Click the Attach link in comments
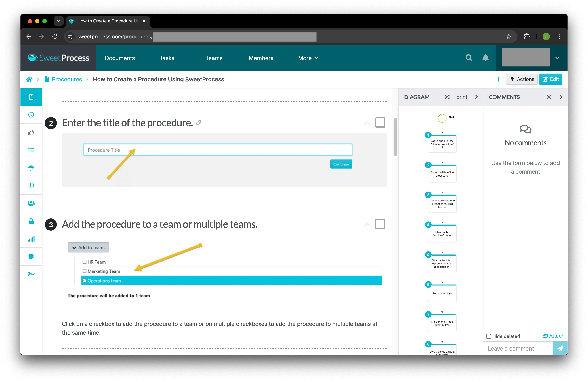 tap(553, 336)
